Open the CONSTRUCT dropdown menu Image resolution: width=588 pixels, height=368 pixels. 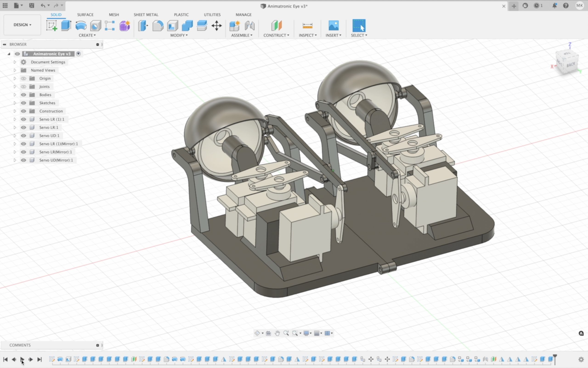tap(276, 35)
